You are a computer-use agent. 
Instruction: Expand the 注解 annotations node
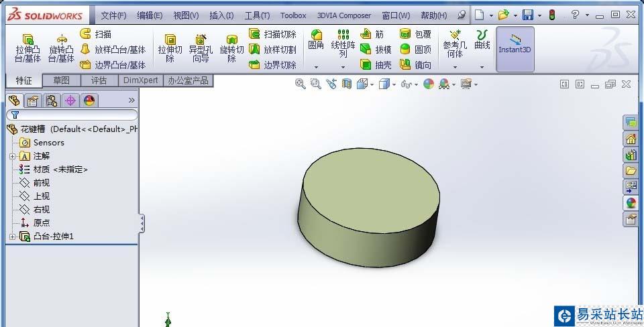click(x=12, y=156)
